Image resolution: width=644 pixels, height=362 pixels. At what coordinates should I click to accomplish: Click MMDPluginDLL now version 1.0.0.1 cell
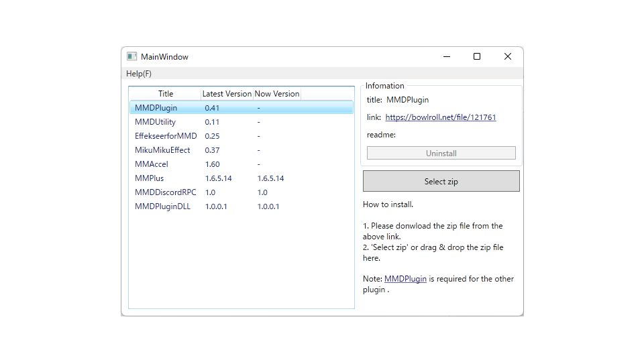coord(268,206)
